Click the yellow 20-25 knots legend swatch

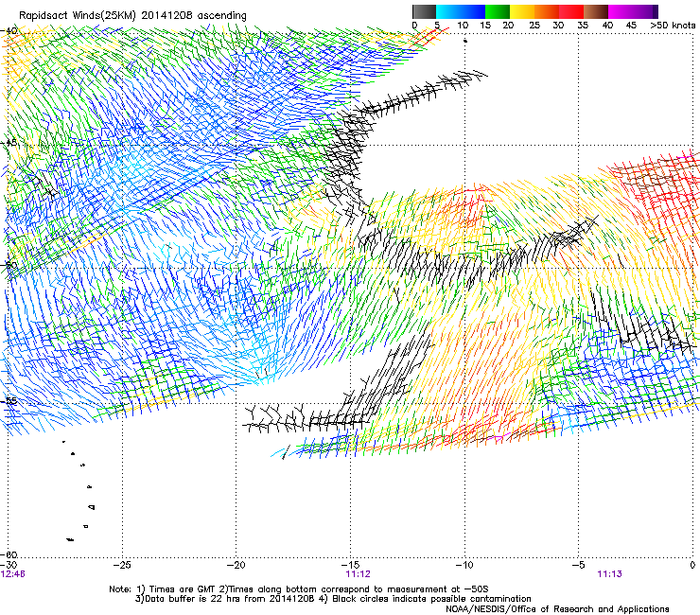coord(522,11)
